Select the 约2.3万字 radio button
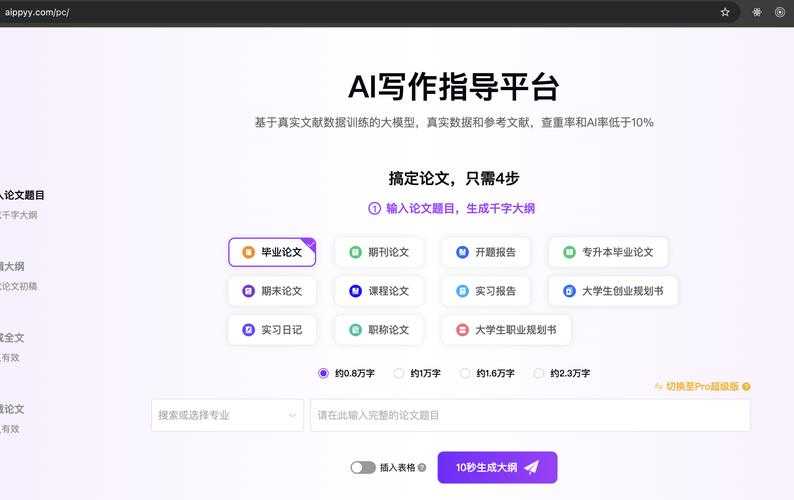 (539, 373)
